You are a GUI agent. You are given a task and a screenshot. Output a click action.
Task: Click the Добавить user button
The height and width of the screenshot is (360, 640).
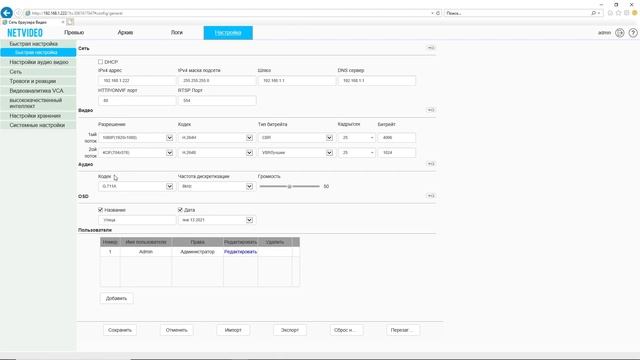click(x=116, y=298)
